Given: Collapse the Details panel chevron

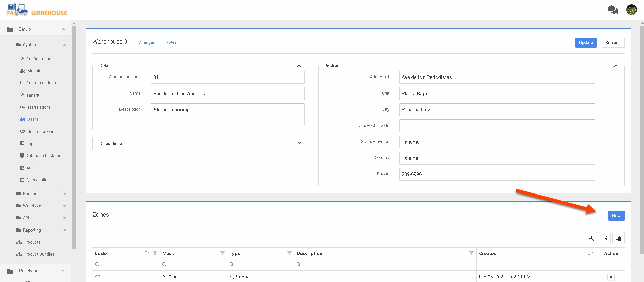Looking at the screenshot, I should (x=299, y=66).
